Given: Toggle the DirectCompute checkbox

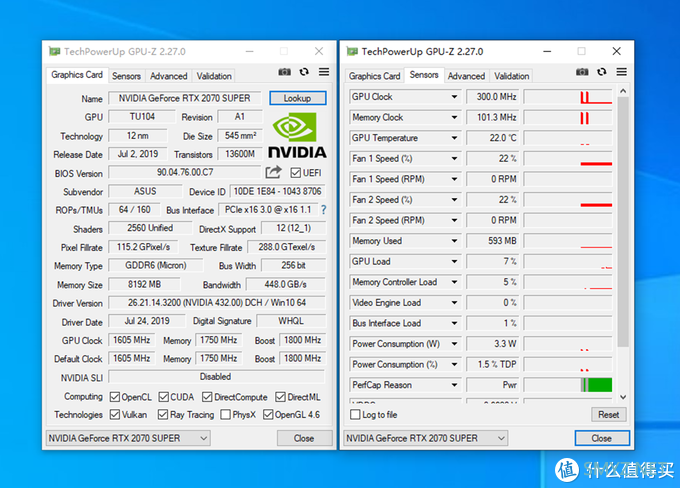Looking at the screenshot, I should 207,397.
